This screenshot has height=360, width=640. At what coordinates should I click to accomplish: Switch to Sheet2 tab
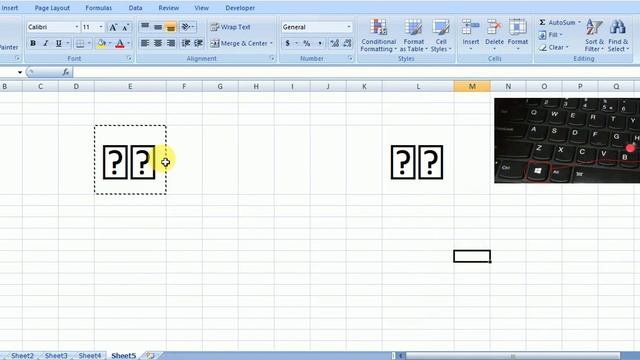(x=22, y=356)
